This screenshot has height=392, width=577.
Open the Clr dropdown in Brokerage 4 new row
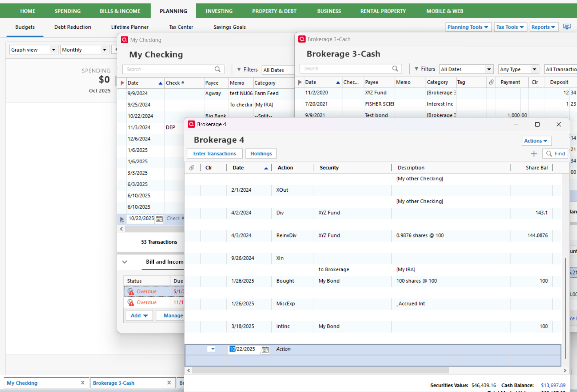pyautogui.click(x=211, y=349)
